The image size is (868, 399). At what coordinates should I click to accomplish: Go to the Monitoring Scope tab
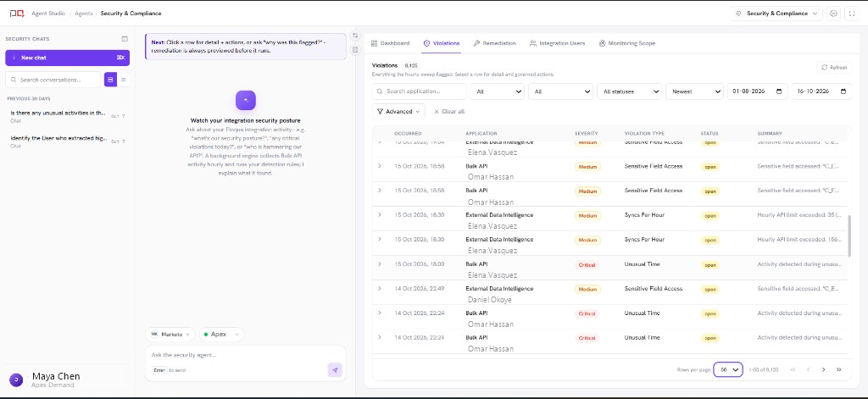click(627, 43)
